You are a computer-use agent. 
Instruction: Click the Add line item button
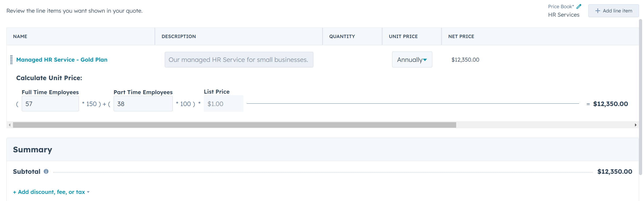pos(614,11)
